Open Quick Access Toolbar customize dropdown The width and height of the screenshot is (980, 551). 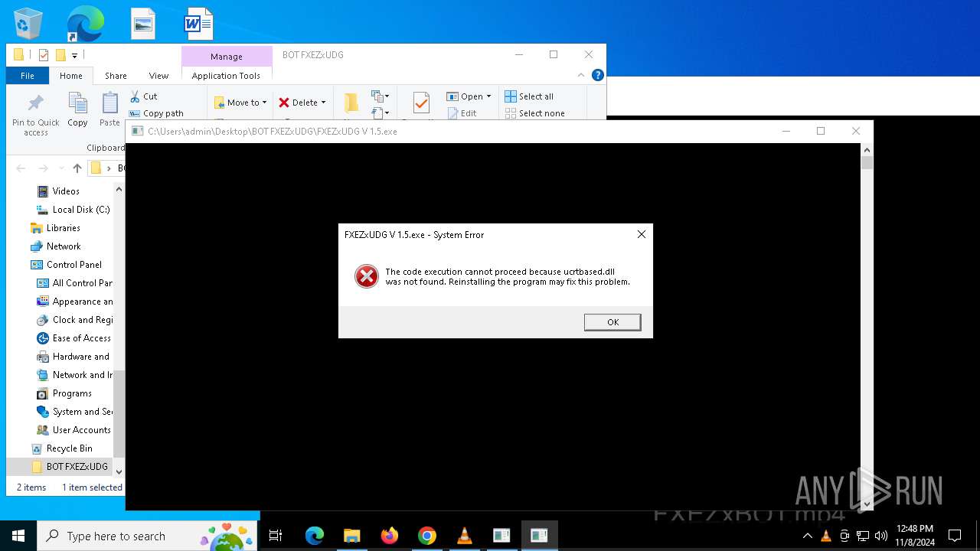tap(74, 55)
